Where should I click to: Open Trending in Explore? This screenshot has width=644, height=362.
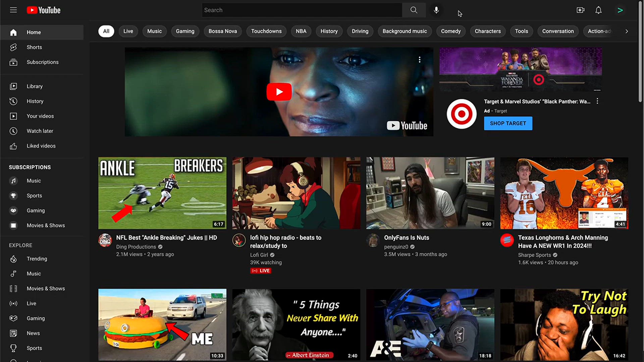point(42,259)
